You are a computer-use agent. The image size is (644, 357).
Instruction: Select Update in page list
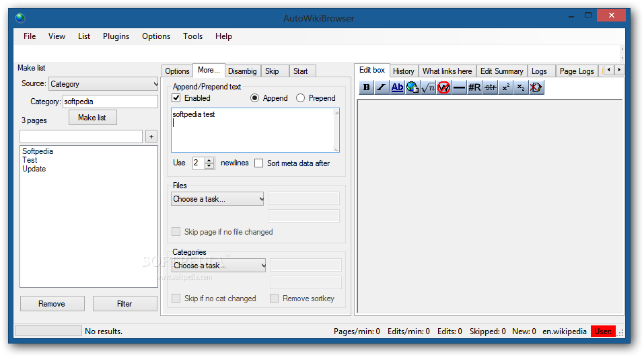[x=34, y=169]
